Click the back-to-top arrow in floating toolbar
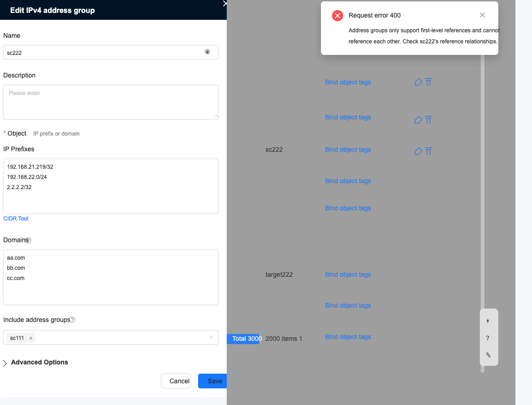Viewport: 532px width, 405px height. pyautogui.click(x=488, y=321)
